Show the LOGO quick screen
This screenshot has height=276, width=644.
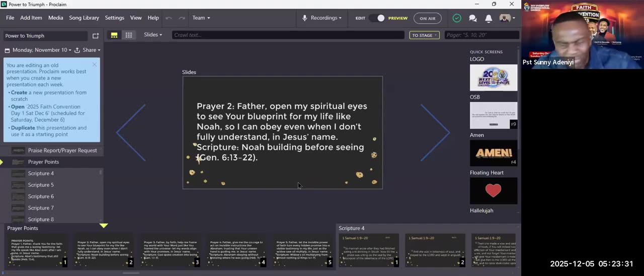tap(494, 78)
